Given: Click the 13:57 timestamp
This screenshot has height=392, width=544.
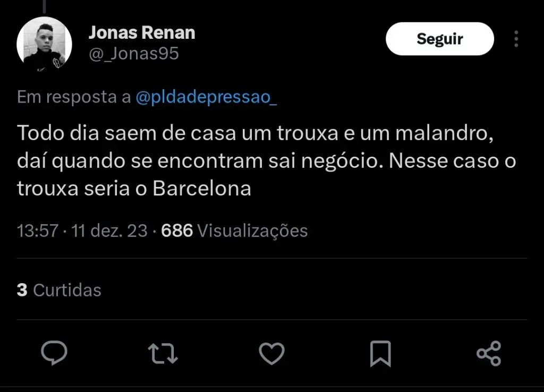Looking at the screenshot, I should pos(37,231).
